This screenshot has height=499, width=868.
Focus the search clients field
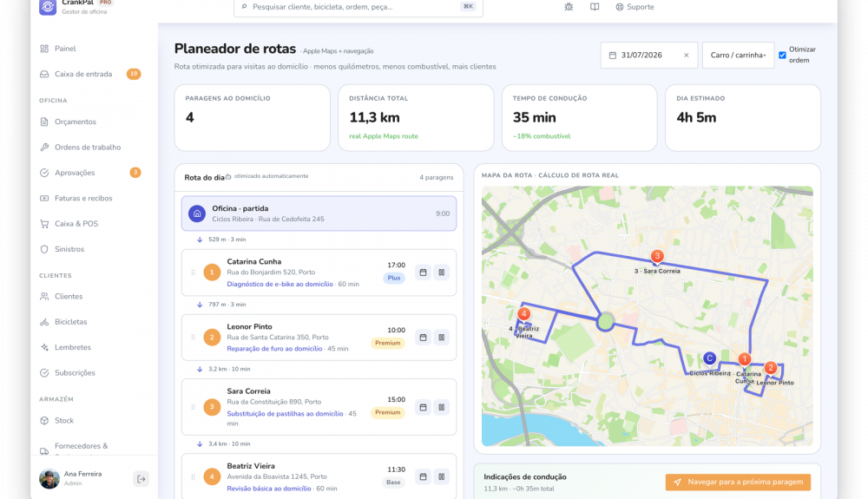point(358,7)
